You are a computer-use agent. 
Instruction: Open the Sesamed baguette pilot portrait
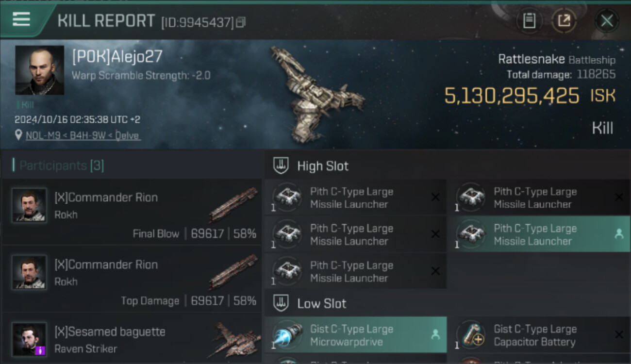30,339
